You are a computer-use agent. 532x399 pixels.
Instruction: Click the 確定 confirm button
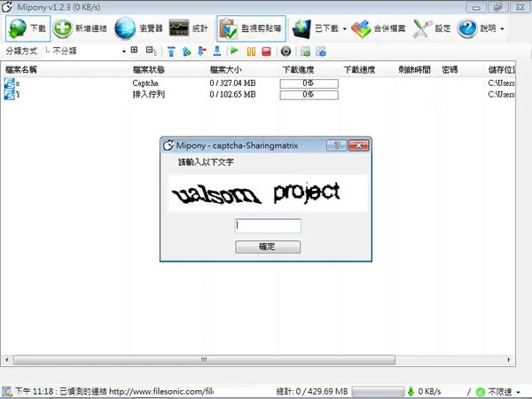[x=268, y=246]
